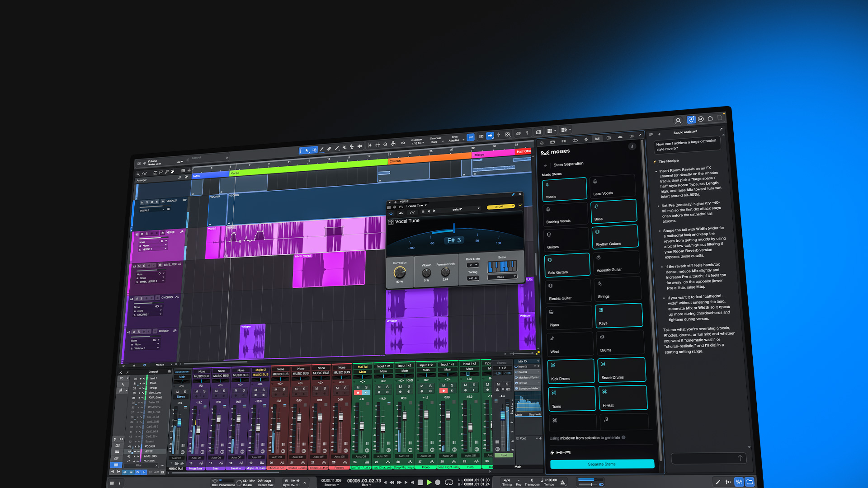Switch to the Cloud browser tab

click(x=620, y=137)
